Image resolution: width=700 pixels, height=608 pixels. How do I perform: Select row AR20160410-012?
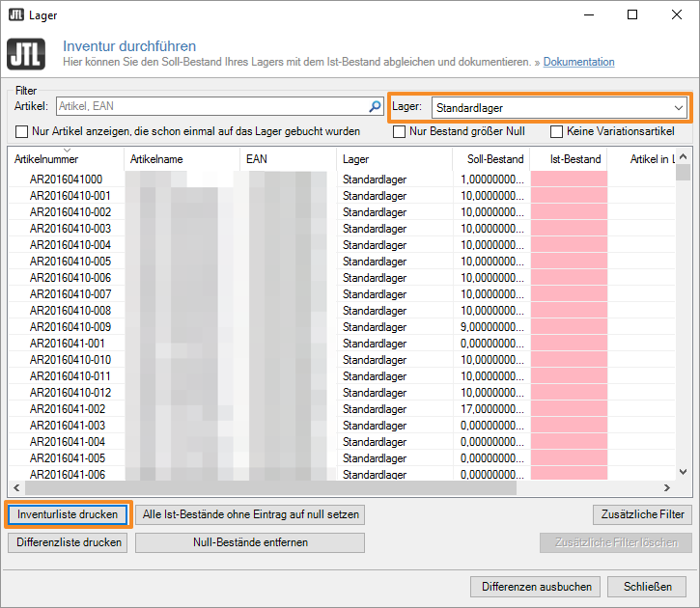click(342, 393)
